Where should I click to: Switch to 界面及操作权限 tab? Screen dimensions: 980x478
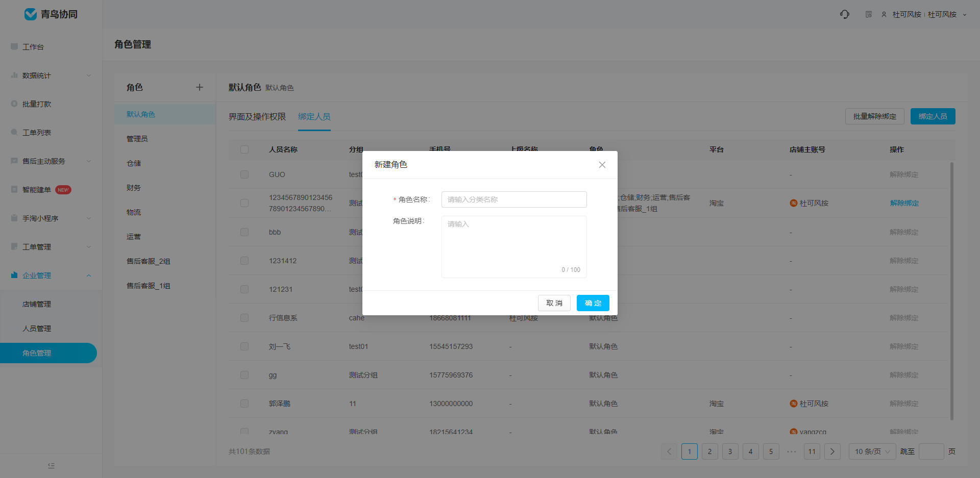click(257, 117)
